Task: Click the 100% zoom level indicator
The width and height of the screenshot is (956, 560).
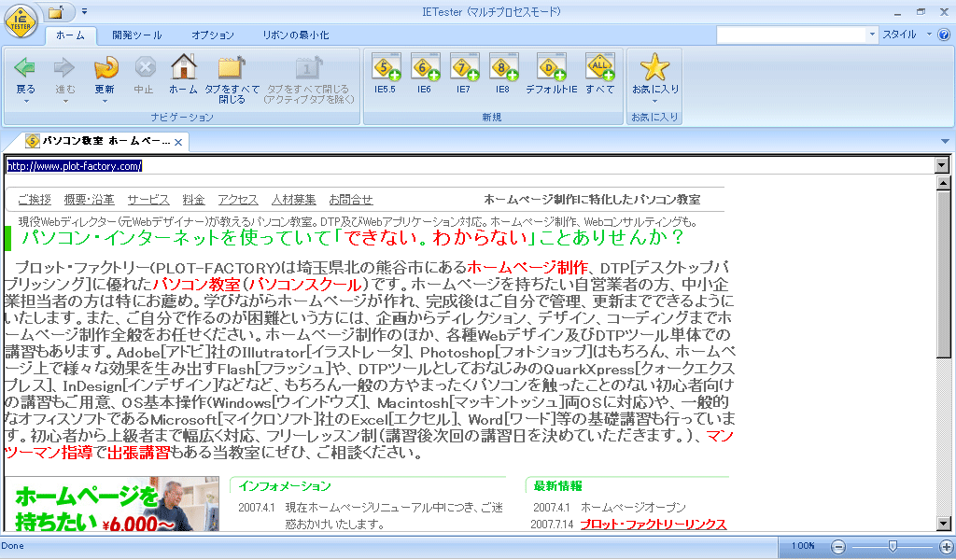Action: pyautogui.click(x=803, y=546)
